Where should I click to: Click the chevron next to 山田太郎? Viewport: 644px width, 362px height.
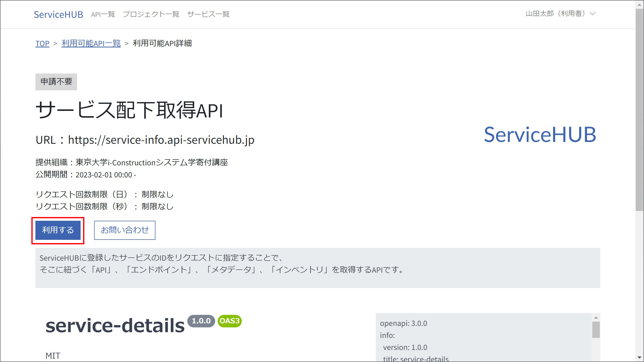point(593,14)
